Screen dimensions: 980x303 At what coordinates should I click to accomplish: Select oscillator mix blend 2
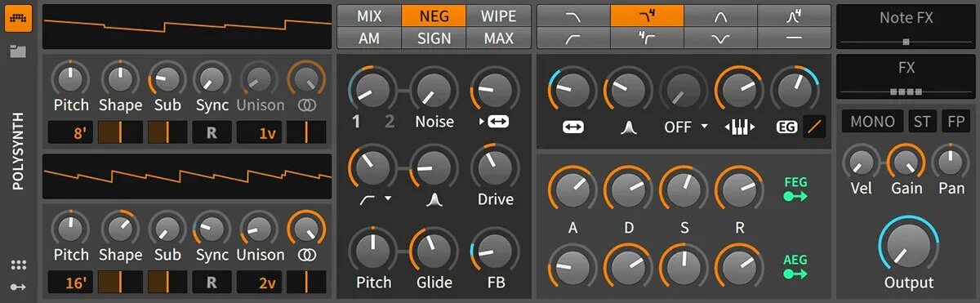coord(390,122)
